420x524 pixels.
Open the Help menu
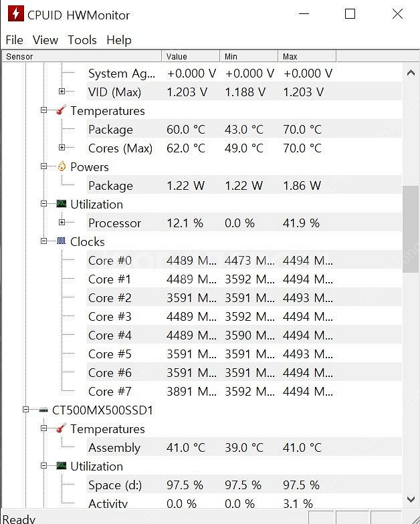pos(119,40)
